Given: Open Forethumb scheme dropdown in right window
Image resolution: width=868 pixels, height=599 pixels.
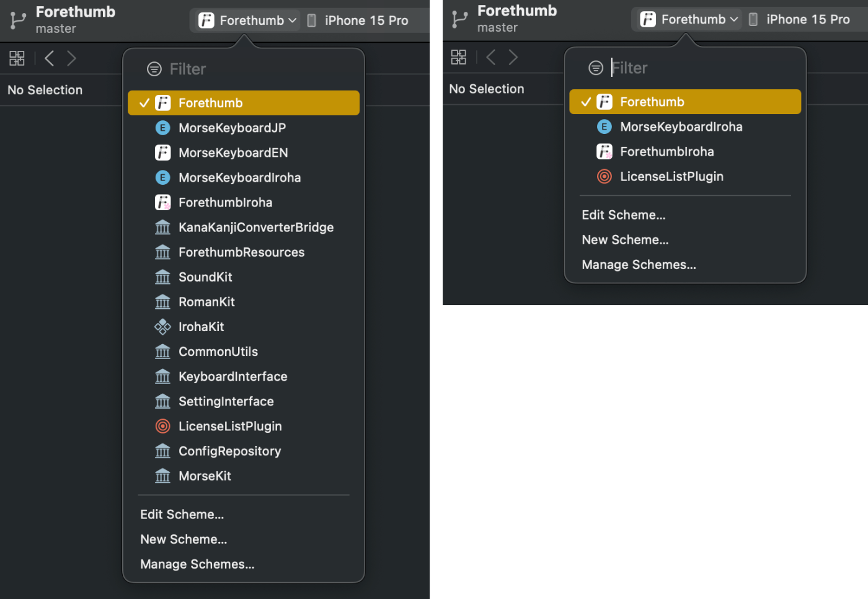Looking at the screenshot, I should 688,19.
